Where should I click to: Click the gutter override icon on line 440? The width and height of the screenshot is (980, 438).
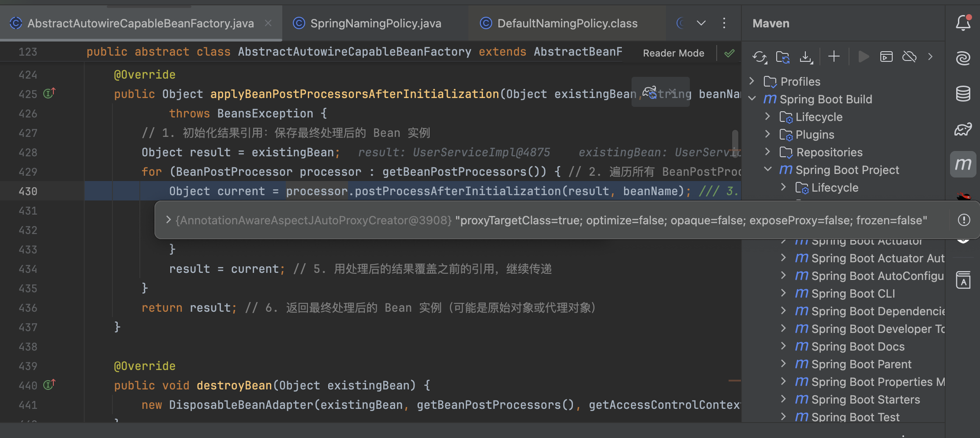[49, 385]
